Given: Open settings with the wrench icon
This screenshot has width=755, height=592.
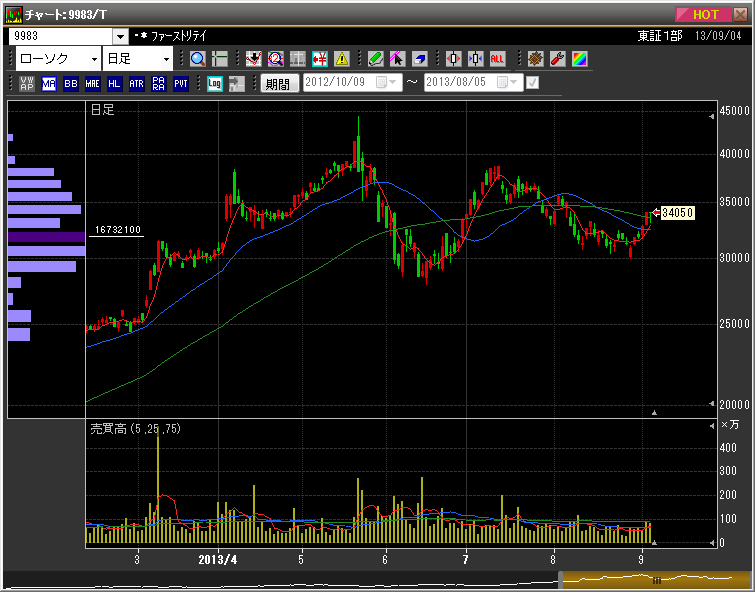Looking at the screenshot, I should pos(558,59).
